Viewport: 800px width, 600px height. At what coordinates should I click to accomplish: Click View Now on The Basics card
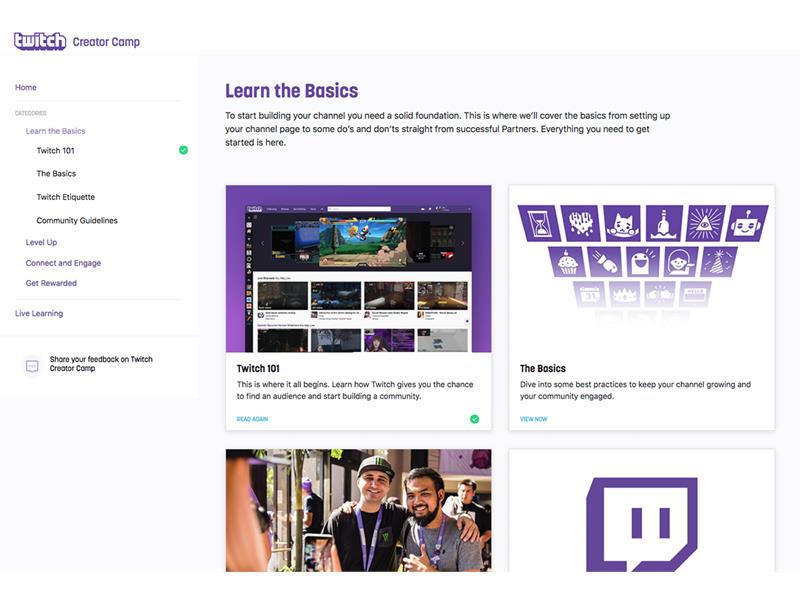click(534, 419)
